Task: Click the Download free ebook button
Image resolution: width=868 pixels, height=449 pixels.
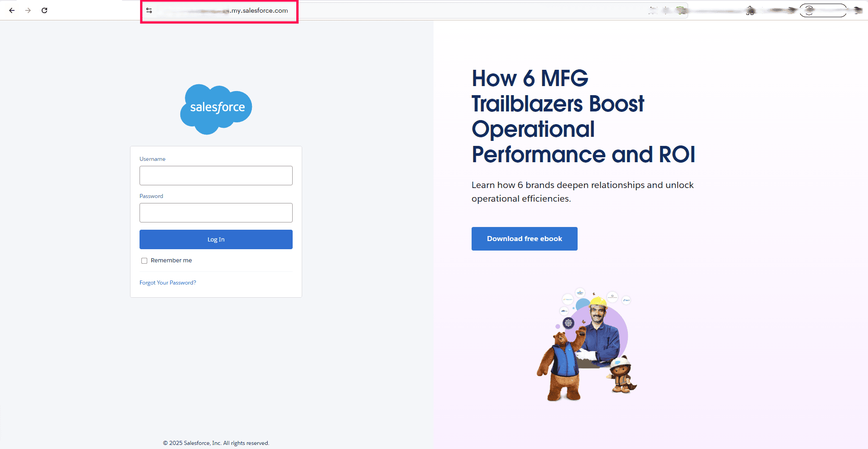Action: [524, 238]
